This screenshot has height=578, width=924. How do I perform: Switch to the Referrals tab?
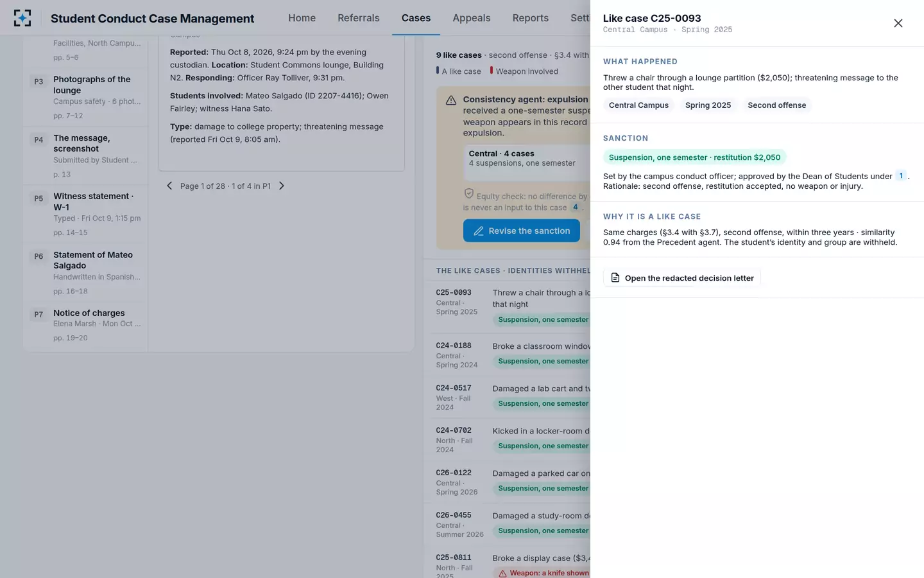pyautogui.click(x=359, y=18)
